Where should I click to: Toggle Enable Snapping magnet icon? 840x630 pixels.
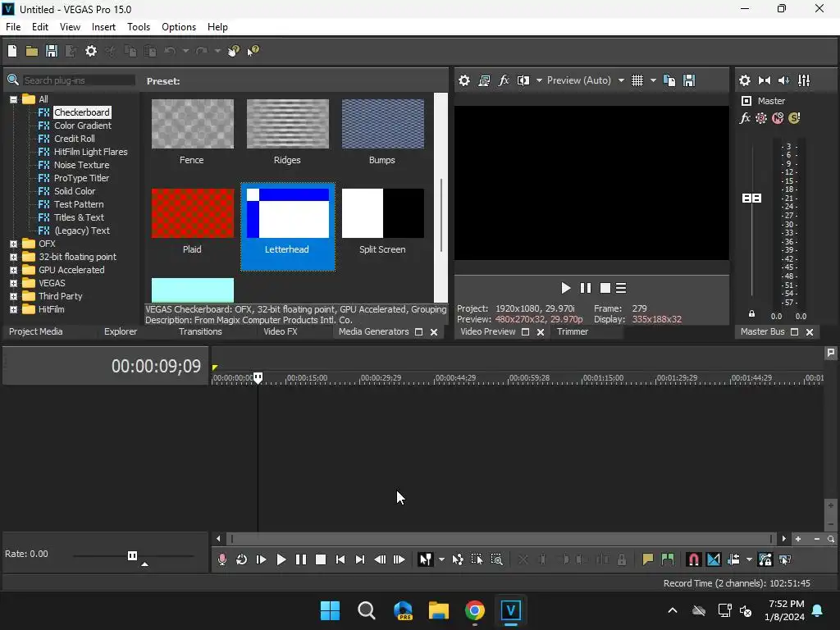pyautogui.click(x=694, y=559)
